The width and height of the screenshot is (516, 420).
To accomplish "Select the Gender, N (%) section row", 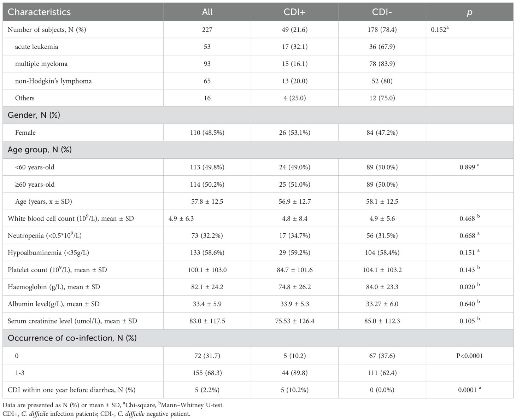I will pyautogui.click(x=34, y=115).
